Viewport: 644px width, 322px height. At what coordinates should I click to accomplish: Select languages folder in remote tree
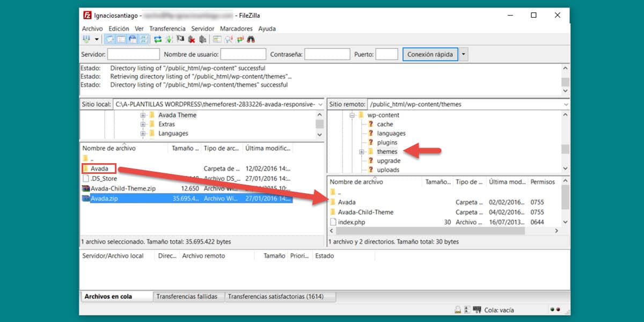[x=391, y=134]
